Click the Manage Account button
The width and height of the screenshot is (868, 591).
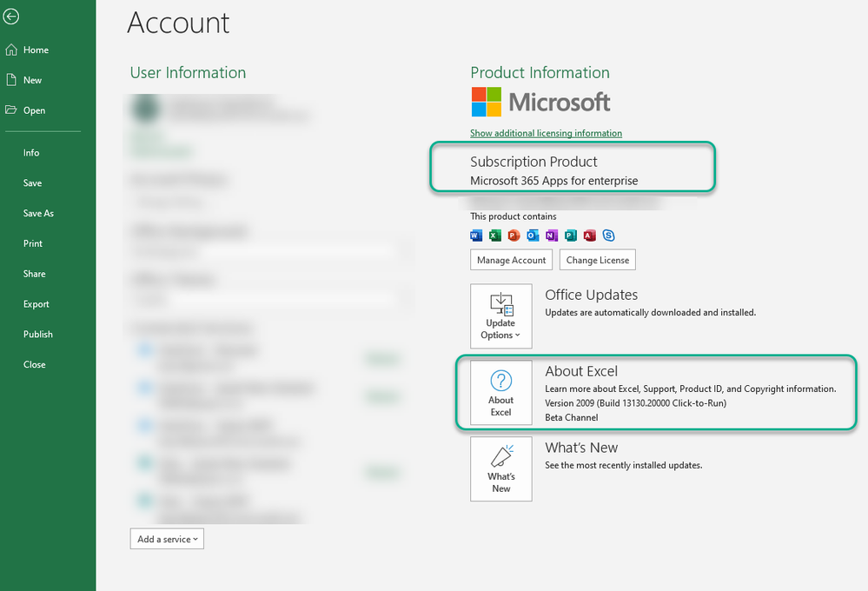512,260
